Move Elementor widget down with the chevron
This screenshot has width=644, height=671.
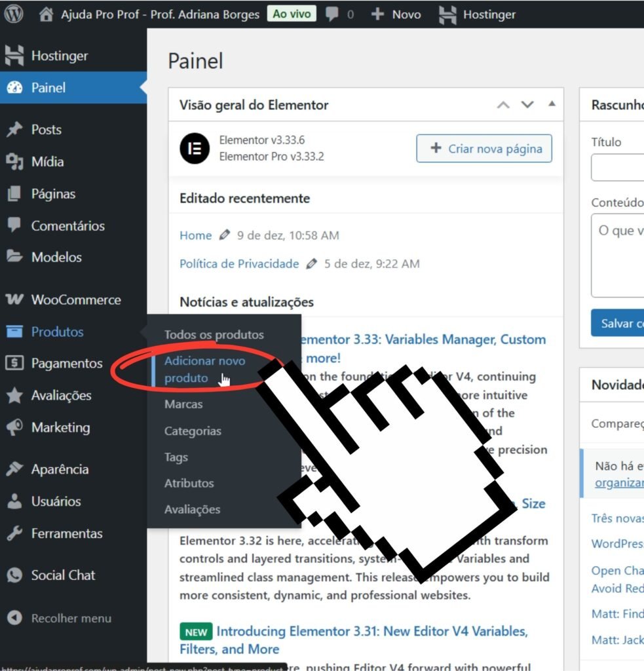click(x=527, y=105)
